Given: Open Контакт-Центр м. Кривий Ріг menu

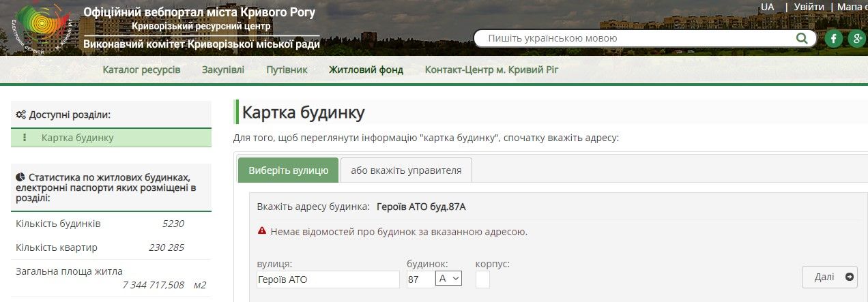Looking at the screenshot, I should 491,70.
